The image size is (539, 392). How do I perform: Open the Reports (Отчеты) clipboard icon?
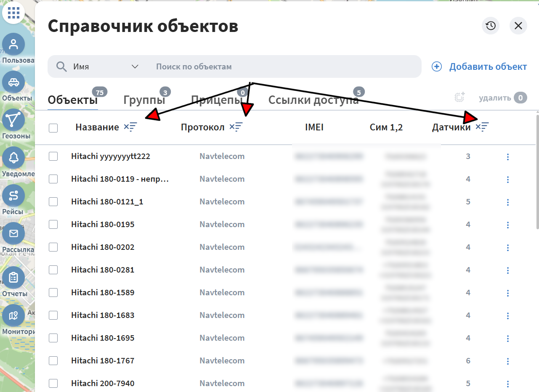click(13, 278)
